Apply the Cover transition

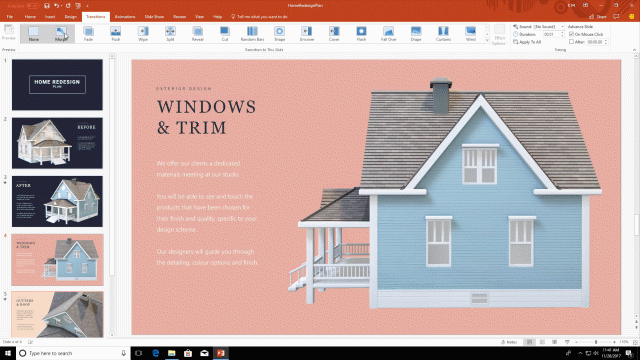click(x=334, y=33)
